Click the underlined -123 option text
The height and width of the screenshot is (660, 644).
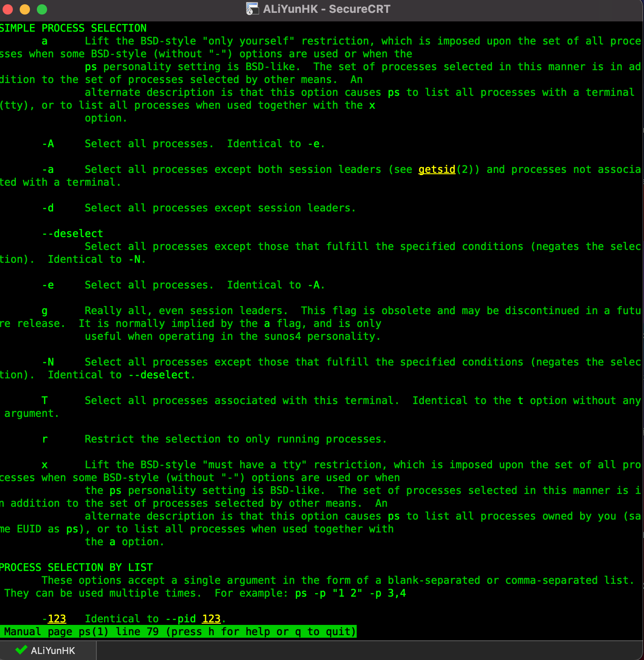[54, 619]
